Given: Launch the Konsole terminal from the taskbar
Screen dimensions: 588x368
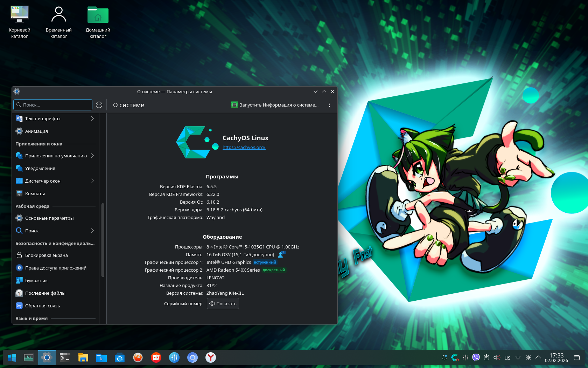Looking at the screenshot, I should pos(65,357).
